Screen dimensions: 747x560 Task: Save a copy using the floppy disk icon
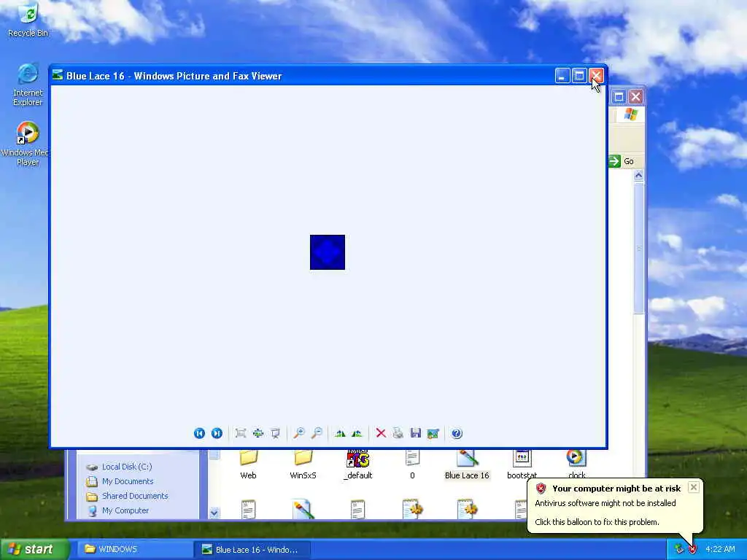[x=415, y=433]
